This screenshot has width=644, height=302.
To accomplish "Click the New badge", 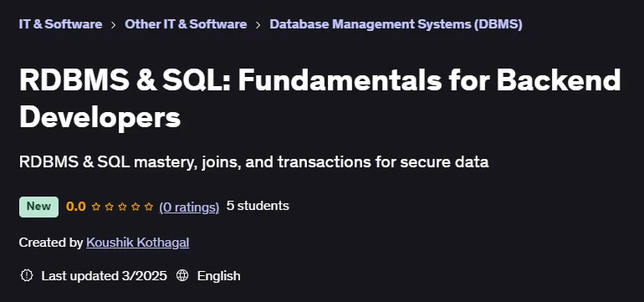I will coord(38,207).
